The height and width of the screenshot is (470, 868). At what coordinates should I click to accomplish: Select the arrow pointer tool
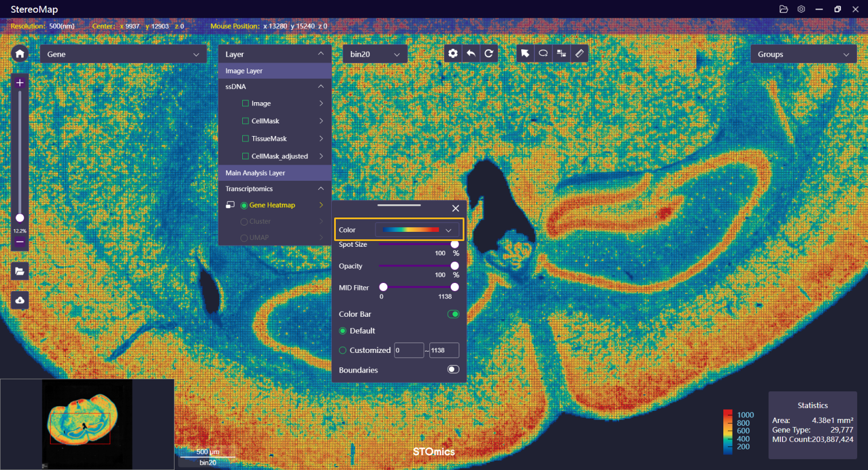pyautogui.click(x=525, y=53)
